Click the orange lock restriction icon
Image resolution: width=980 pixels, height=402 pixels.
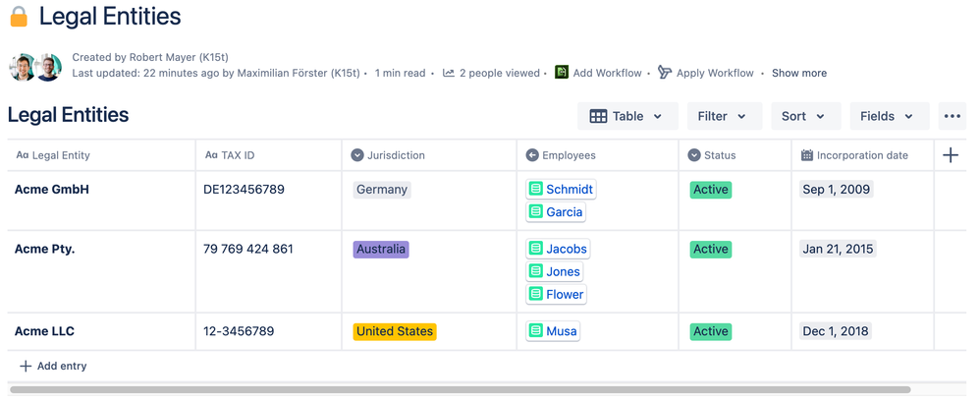(x=20, y=17)
